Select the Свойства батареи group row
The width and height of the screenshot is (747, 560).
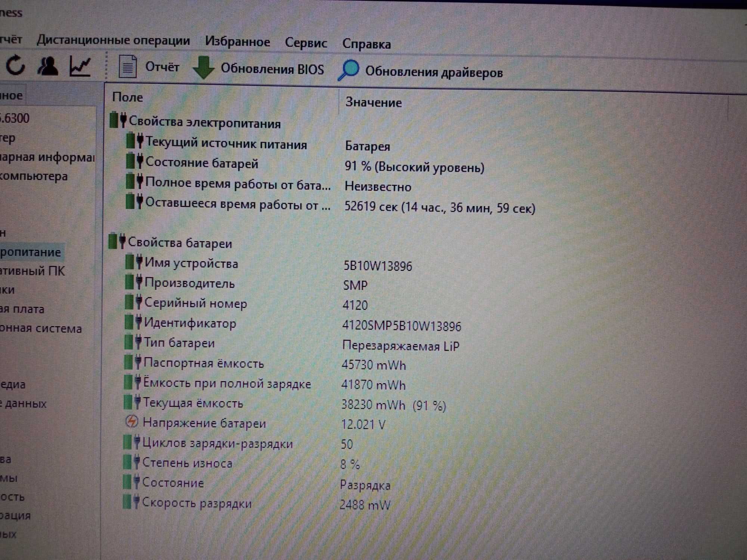(x=170, y=243)
